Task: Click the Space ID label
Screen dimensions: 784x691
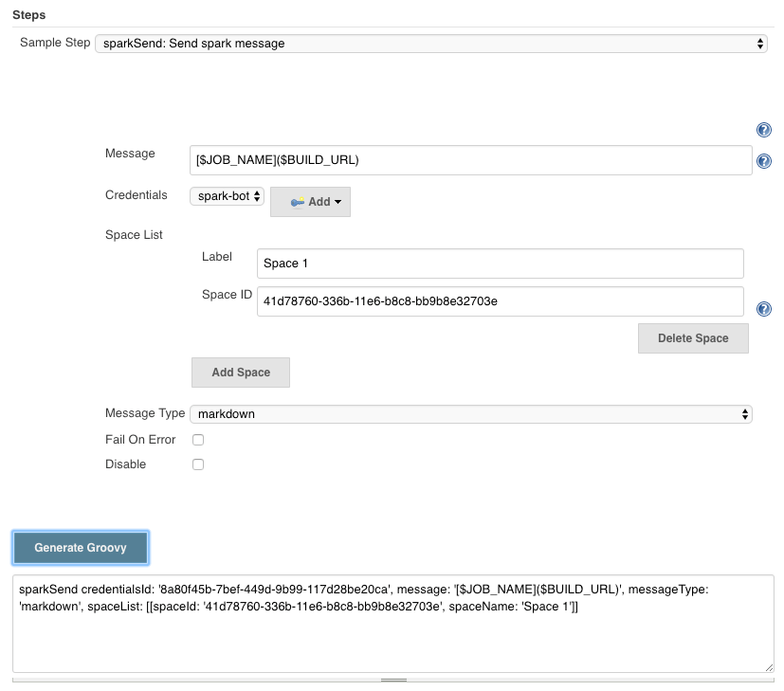Action: (x=227, y=295)
